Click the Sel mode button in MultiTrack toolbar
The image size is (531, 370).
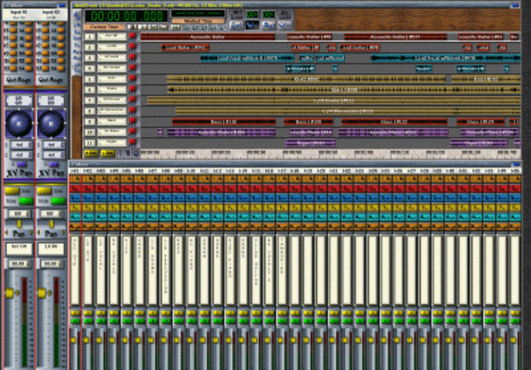click(236, 25)
